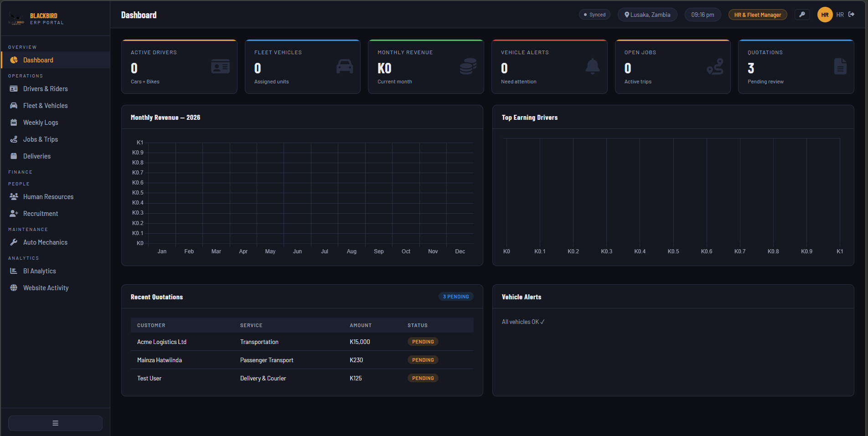This screenshot has width=868, height=436.
Task: Select the Deliveries package icon
Action: [x=14, y=156]
